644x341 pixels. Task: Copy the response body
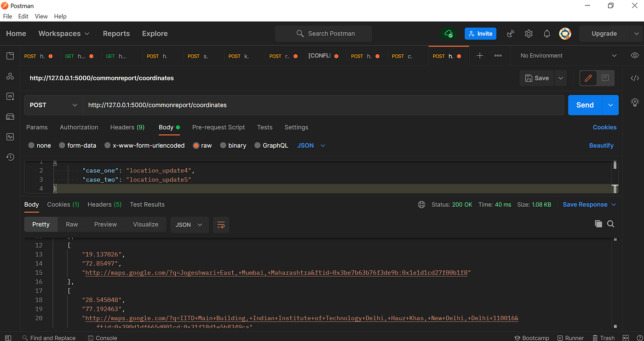[x=598, y=224]
